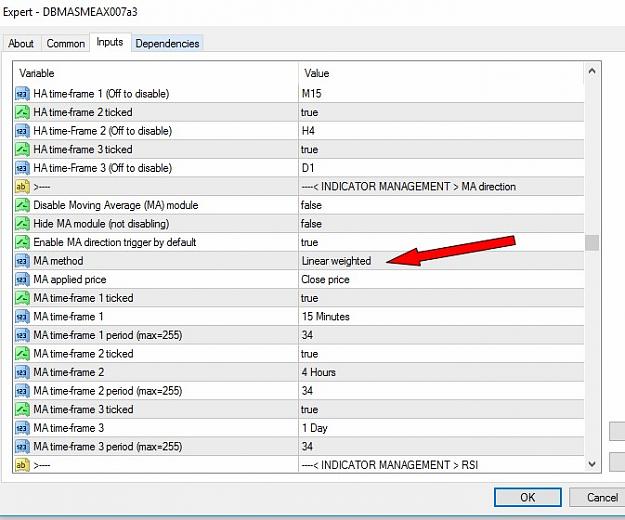Click the scrollbar up arrow
Viewport: 625px width, 520px height.
tap(592, 71)
